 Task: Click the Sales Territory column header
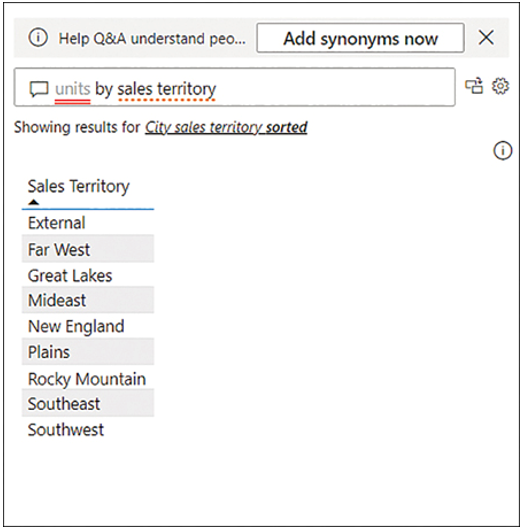click(x=78, y=186)
